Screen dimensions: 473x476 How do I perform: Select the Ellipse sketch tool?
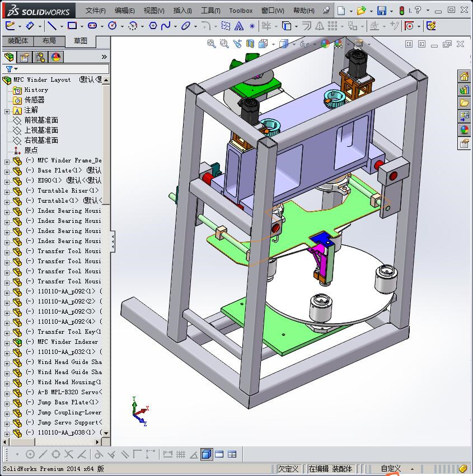(185, 26)
